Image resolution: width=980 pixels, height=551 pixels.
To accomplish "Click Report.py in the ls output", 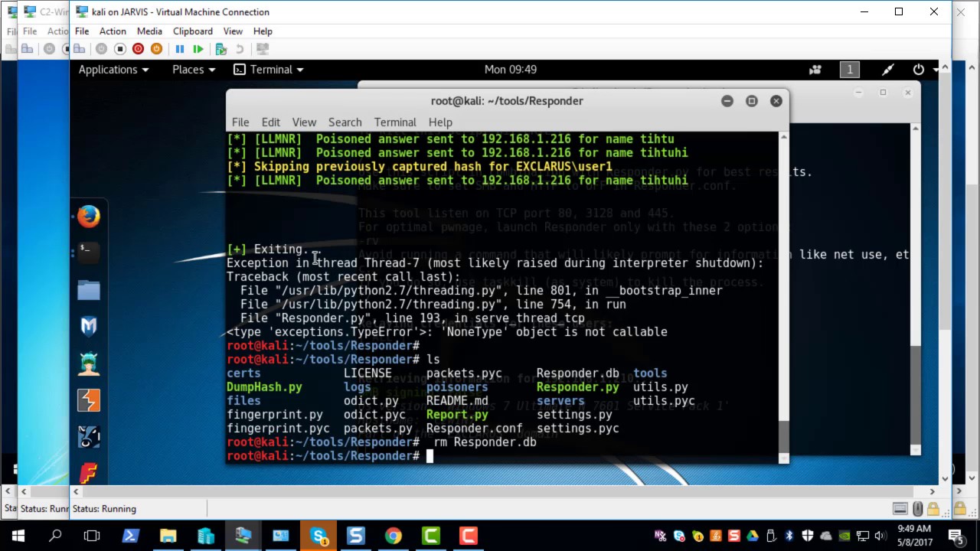I will [x=457, y=415].
